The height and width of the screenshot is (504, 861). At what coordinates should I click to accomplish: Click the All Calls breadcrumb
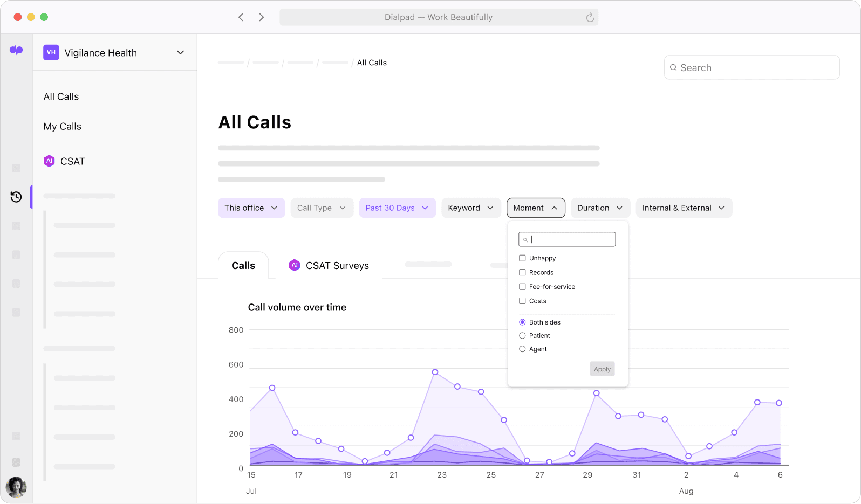click(x=372, y=63)
